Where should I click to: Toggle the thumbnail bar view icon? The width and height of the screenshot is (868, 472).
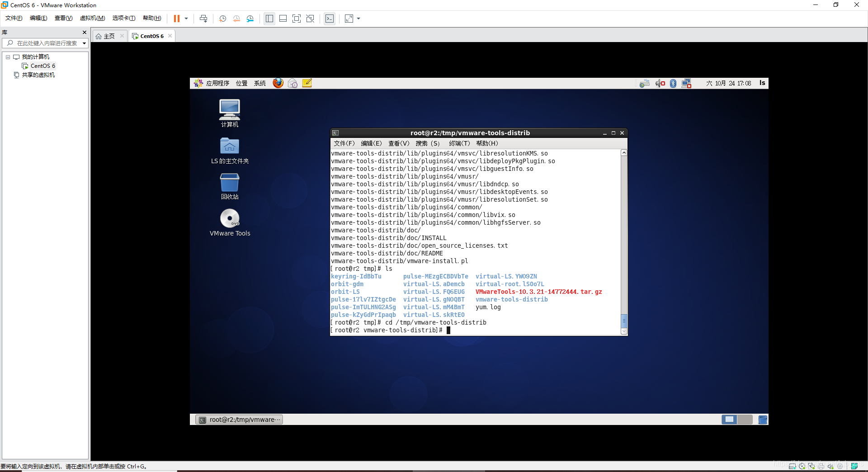(x=283, y=19)
